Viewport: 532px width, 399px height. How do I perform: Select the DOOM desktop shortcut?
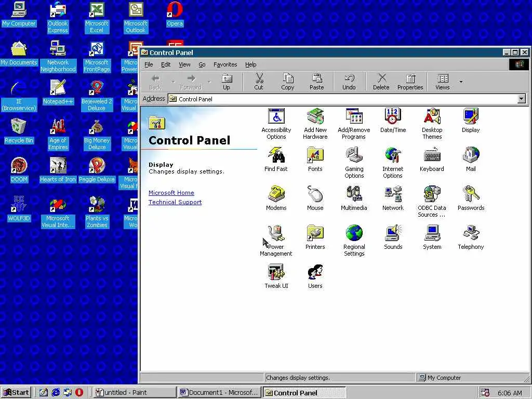[19, 170]
